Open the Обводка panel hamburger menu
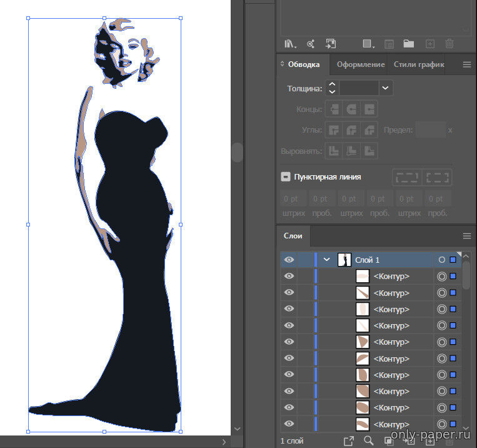477x448 pixels. click(x=467, y=64)
